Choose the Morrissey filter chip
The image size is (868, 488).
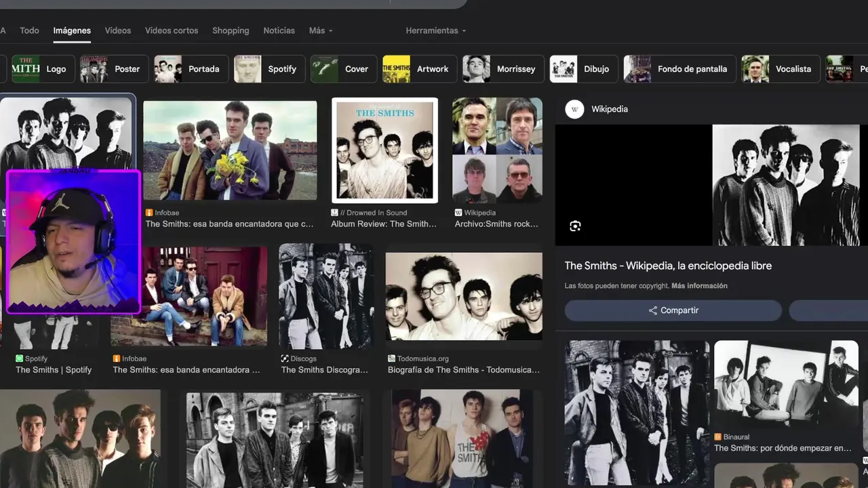(x=503, y=69)
